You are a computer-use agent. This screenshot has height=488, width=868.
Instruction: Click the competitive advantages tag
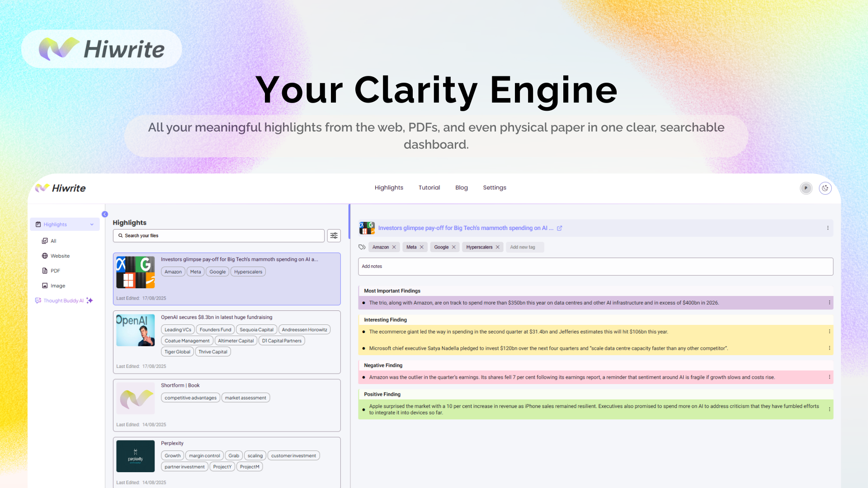(x=190, y=398)
